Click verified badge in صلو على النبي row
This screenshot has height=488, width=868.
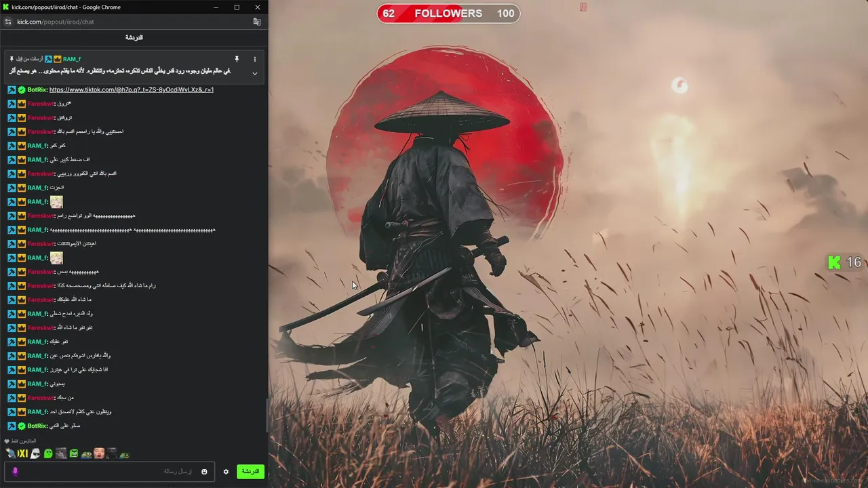[x=22, y=426]
